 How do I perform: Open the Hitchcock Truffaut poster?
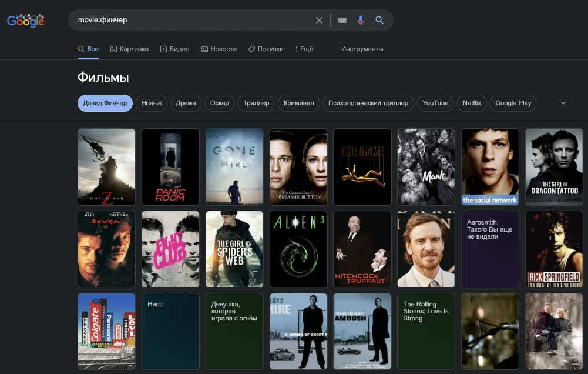coord(362,249)
